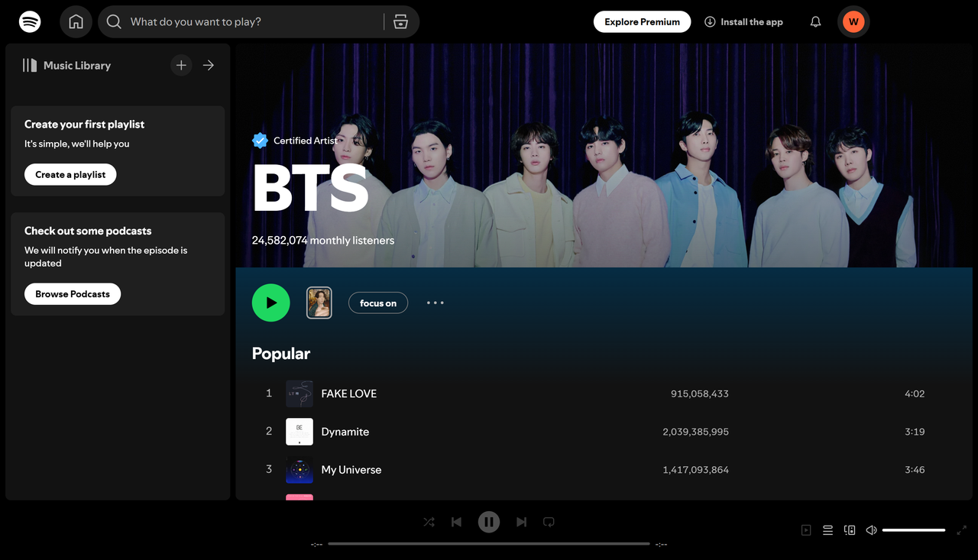Click the 24,582,074 monthly listeners text
The width and height of the screenshot is (978, 560).
coord(323,240)
